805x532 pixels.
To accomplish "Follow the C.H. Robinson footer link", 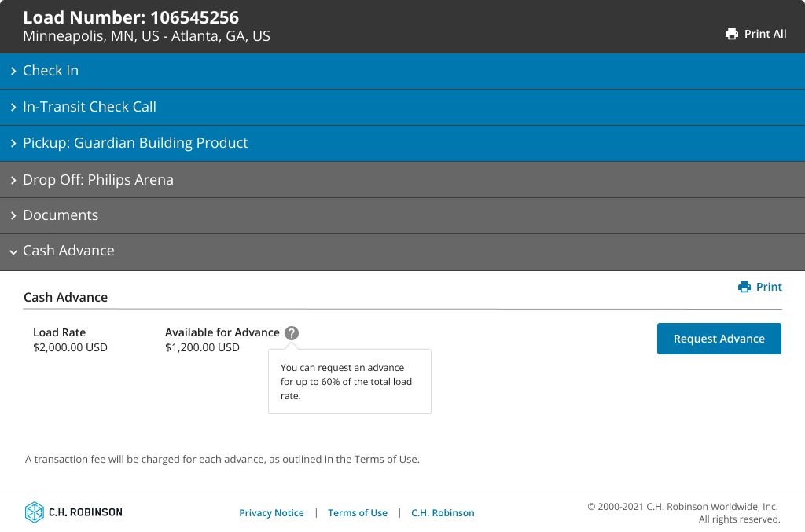I will 443,513.
